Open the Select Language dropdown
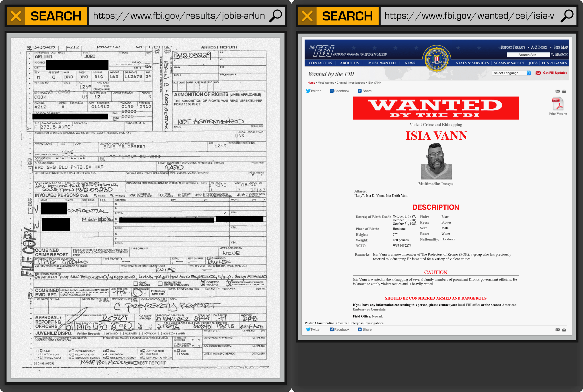This screenshot has height=392, width=583. coord(512,73)
